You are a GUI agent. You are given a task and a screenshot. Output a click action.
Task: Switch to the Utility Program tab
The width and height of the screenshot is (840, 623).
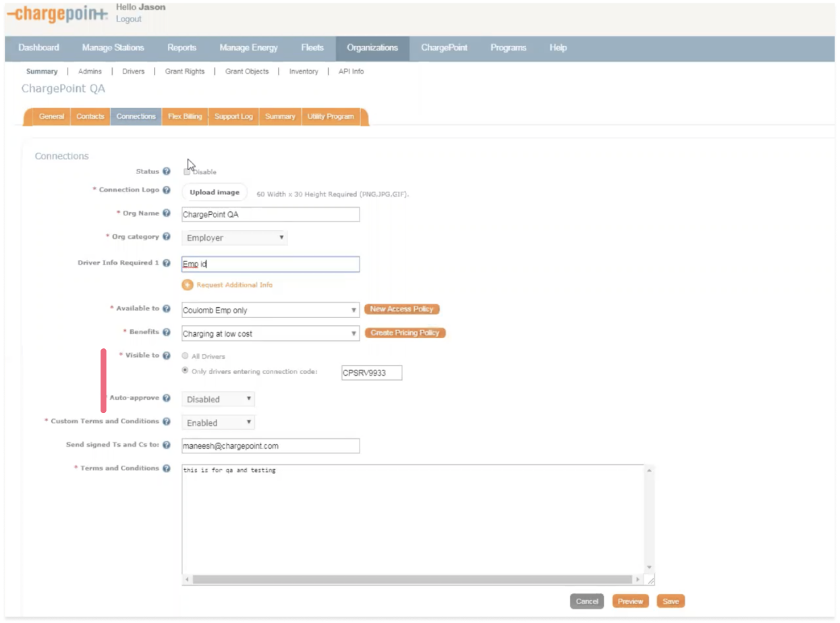(x=331, y=117)
